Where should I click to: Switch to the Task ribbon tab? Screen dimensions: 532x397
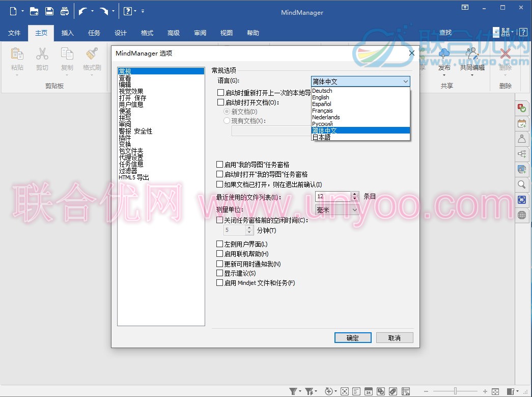click(94, 33)
